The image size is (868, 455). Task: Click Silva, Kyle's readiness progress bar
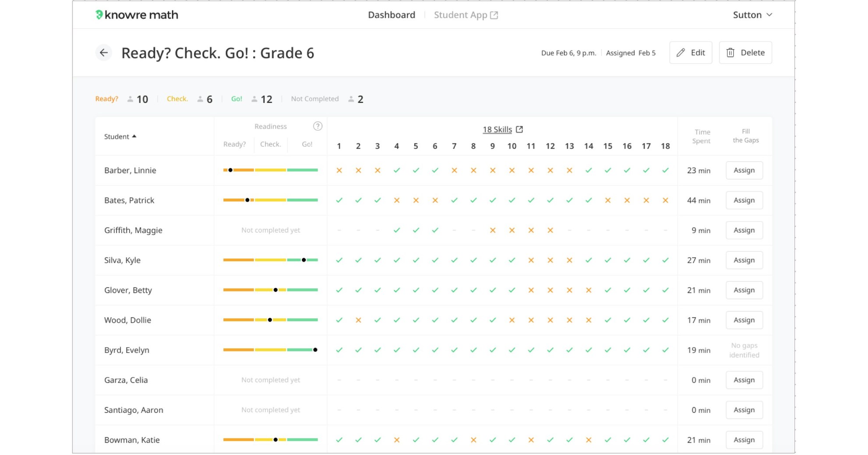(x=270, y=259)
